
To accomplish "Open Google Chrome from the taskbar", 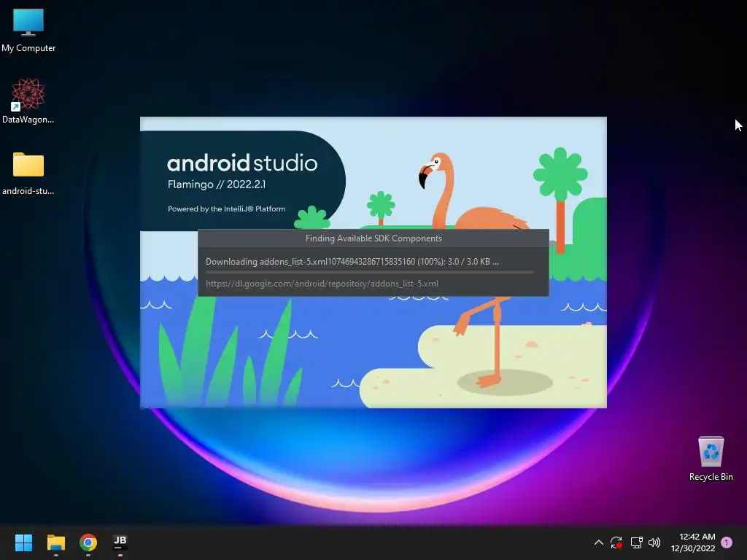I will [88, 542].
